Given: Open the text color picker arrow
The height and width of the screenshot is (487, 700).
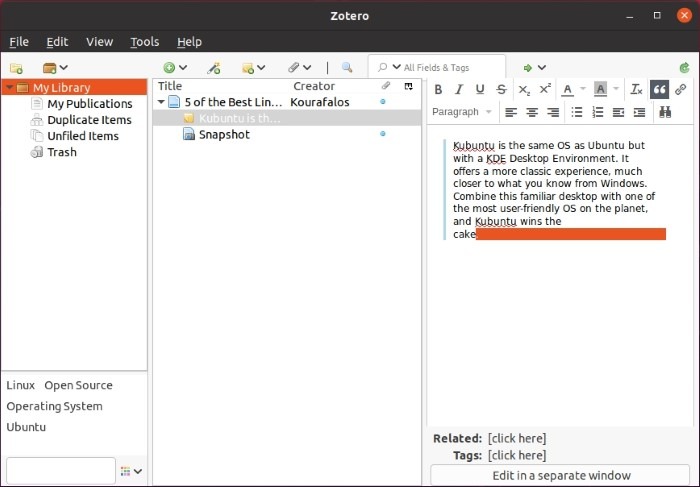Looking at the screenshot, I should 583,89.
